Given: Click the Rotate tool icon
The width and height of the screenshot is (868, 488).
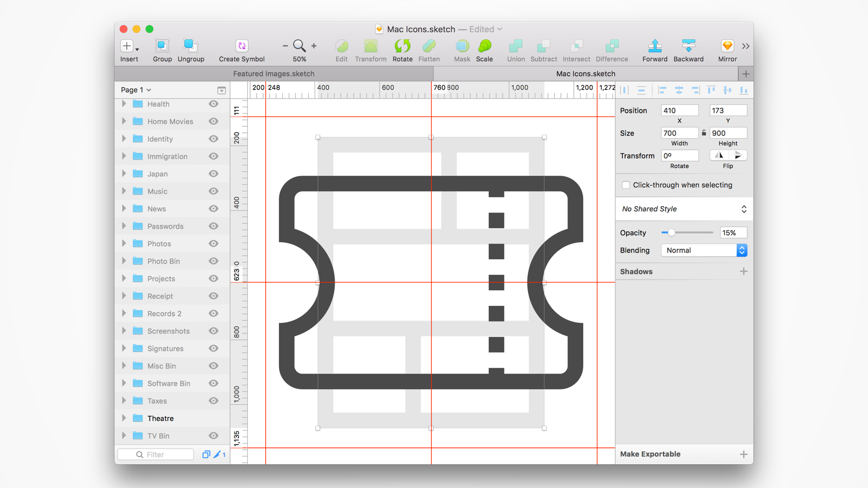Looking at the screenshot, I should [402, 47].
